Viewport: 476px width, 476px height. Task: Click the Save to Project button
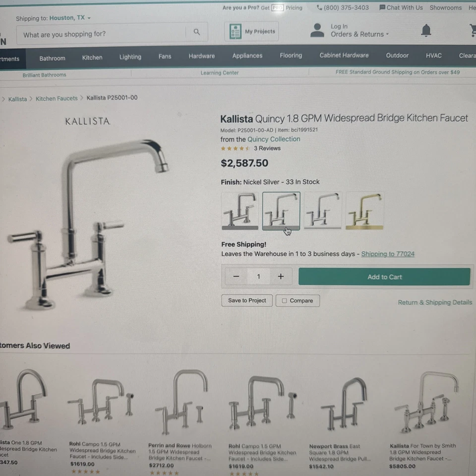(247, 300)
